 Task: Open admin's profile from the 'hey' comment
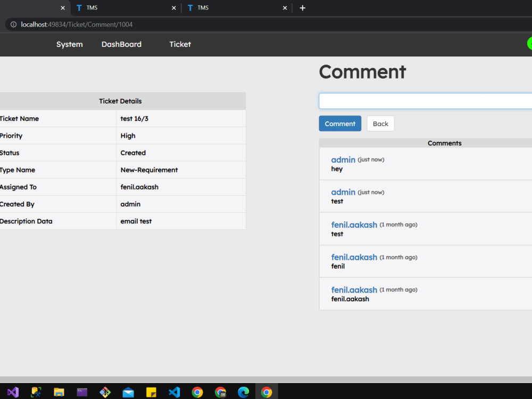(343, 160)
